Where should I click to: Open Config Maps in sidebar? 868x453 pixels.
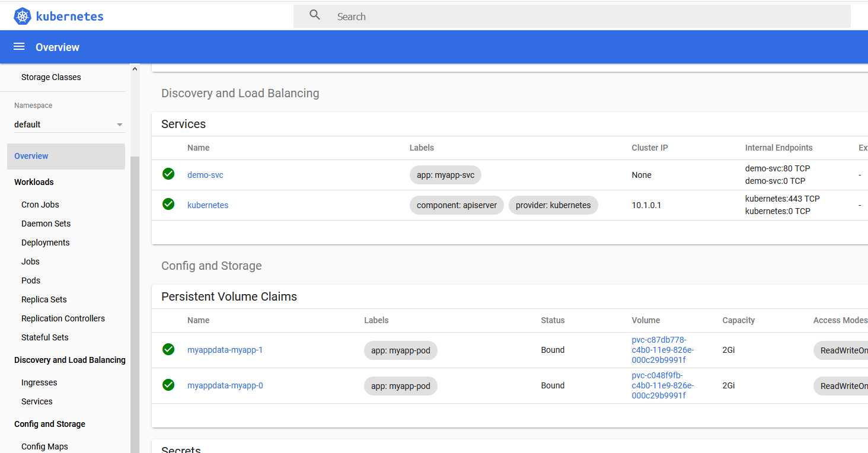(x=44, y=446)
